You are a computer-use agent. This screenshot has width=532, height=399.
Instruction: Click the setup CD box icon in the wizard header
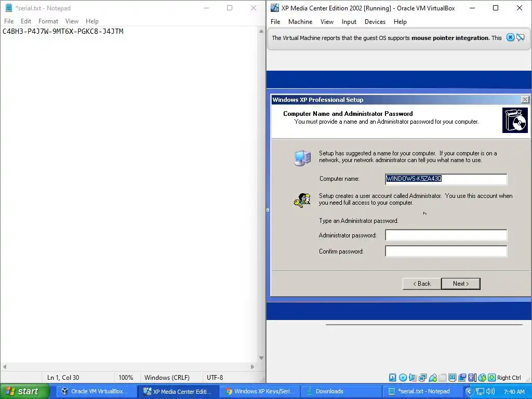(515, 120)
